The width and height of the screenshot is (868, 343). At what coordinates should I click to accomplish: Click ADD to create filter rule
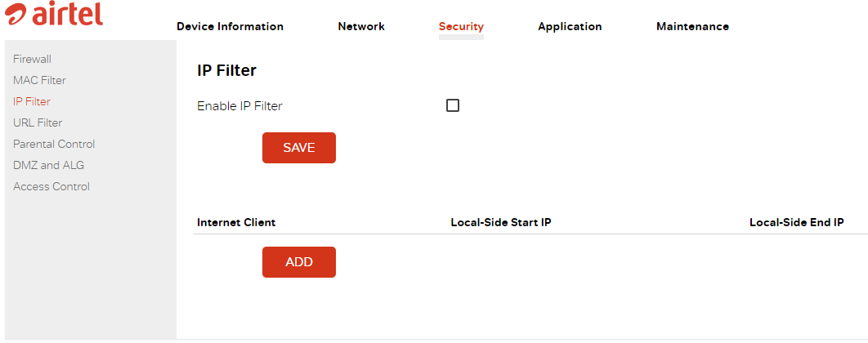[299, 262]
